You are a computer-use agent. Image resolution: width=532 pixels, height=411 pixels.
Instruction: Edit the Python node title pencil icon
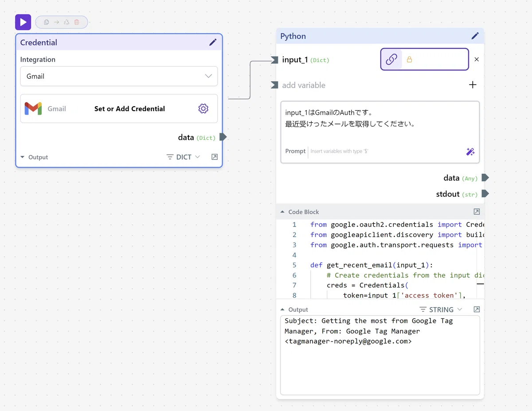[x=475, y=36]
